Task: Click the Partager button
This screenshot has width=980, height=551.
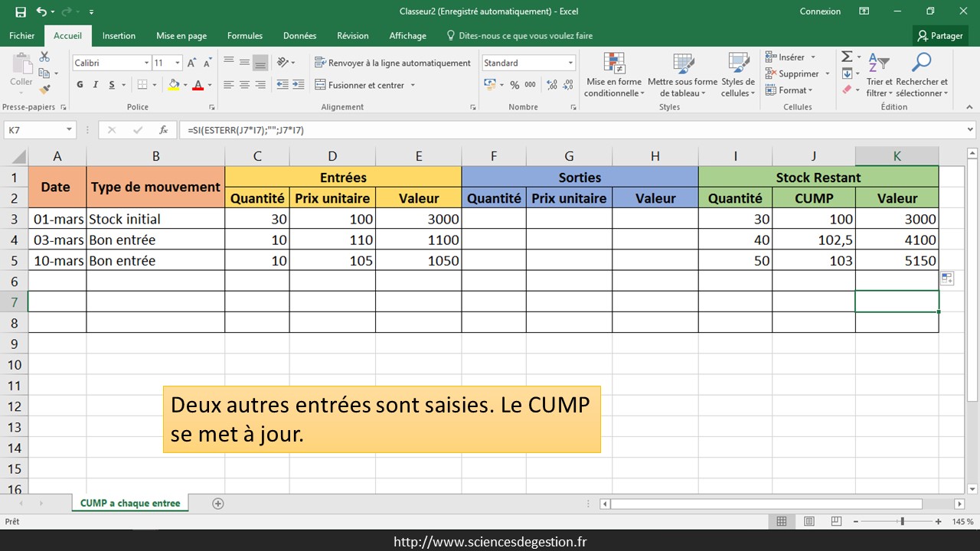Action: 940,35
